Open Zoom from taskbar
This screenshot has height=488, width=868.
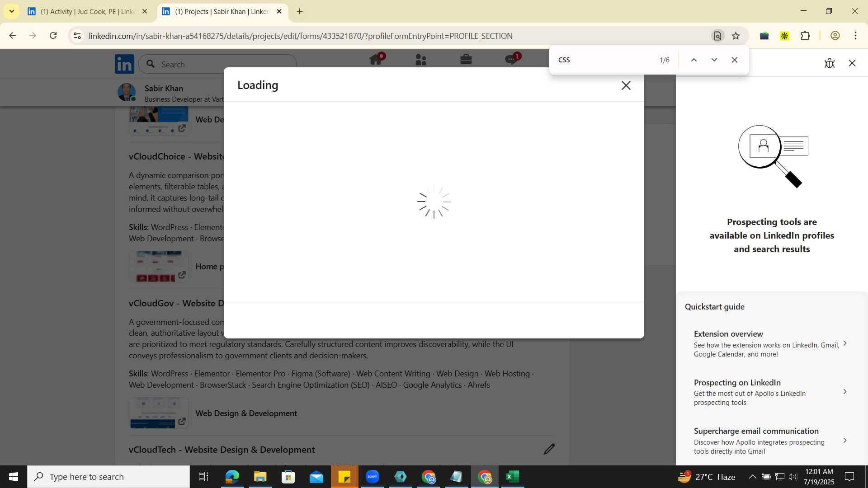373,477
